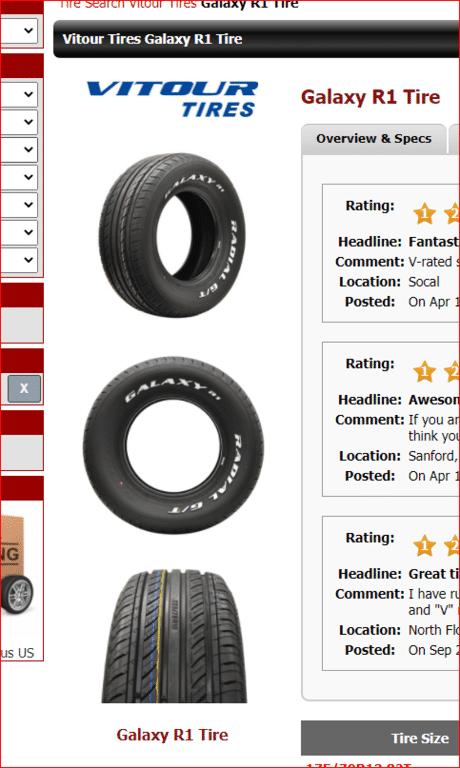460x768 pixels.
Task: Click the first star in the Sanford review
Action: point(424,372)
